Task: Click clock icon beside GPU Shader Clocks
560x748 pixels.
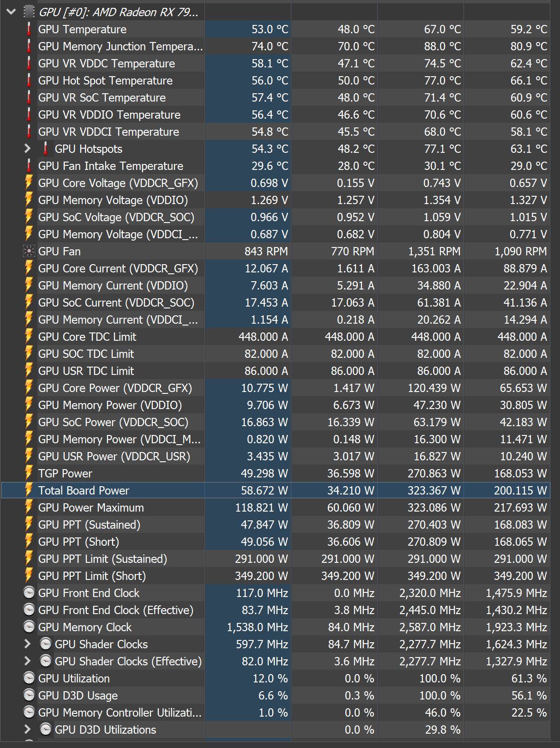Action: point(45,644)
